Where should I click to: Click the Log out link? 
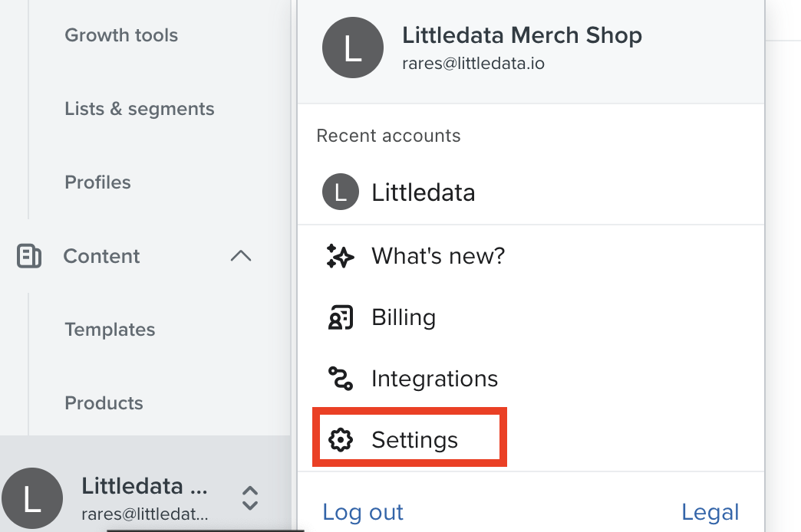tap(363, 512)
